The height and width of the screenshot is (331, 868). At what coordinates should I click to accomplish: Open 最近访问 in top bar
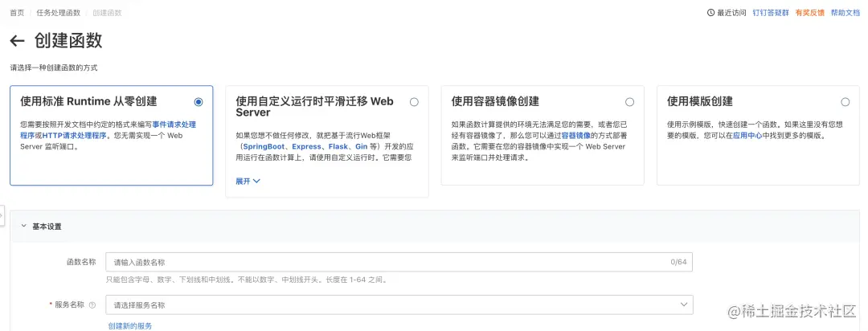tap(732, 13)
